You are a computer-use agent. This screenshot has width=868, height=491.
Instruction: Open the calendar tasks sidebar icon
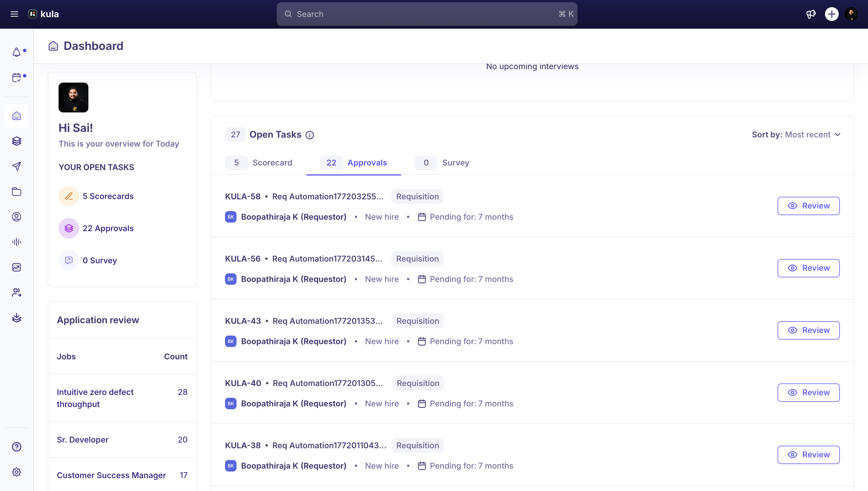click(17, 77)
